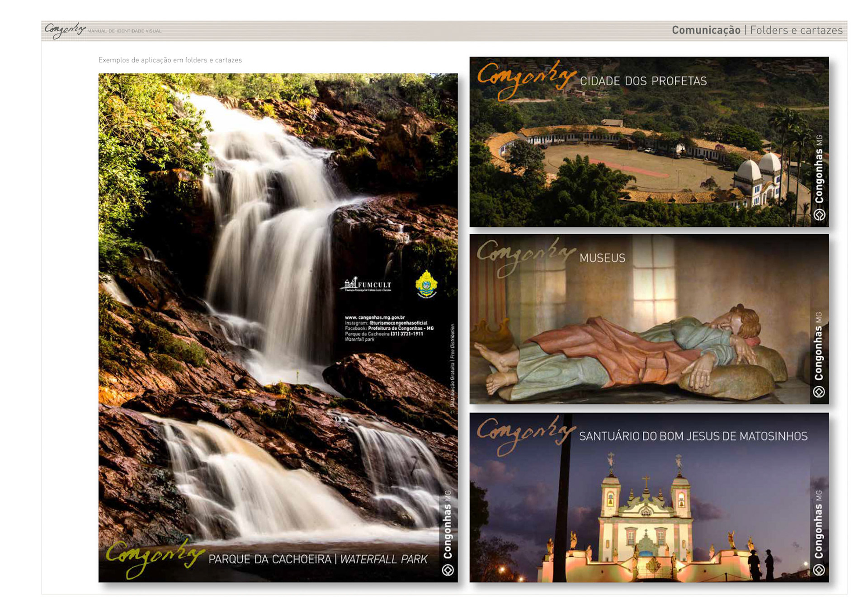868x614 pixels.
Task: Click the 'CIDADE DOS PROFETAS' banner title
Action: pos(643,81)
